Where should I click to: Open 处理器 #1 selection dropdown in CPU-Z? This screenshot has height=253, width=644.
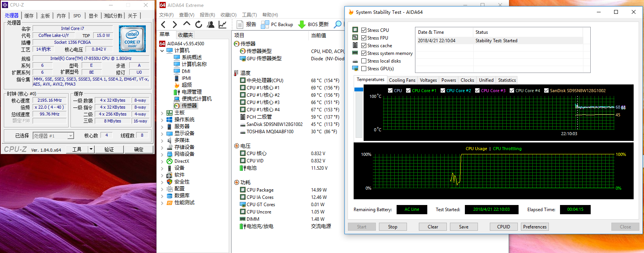click(71, 136)
